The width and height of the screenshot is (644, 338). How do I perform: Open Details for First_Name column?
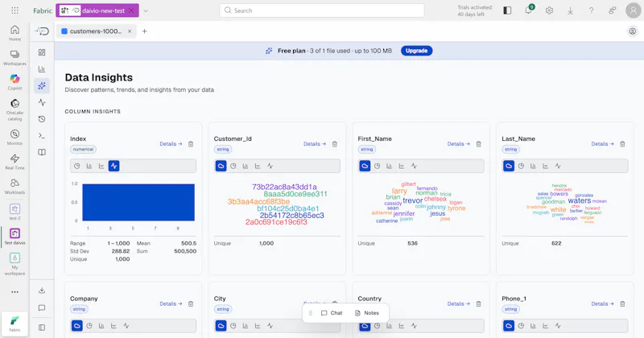458,144
